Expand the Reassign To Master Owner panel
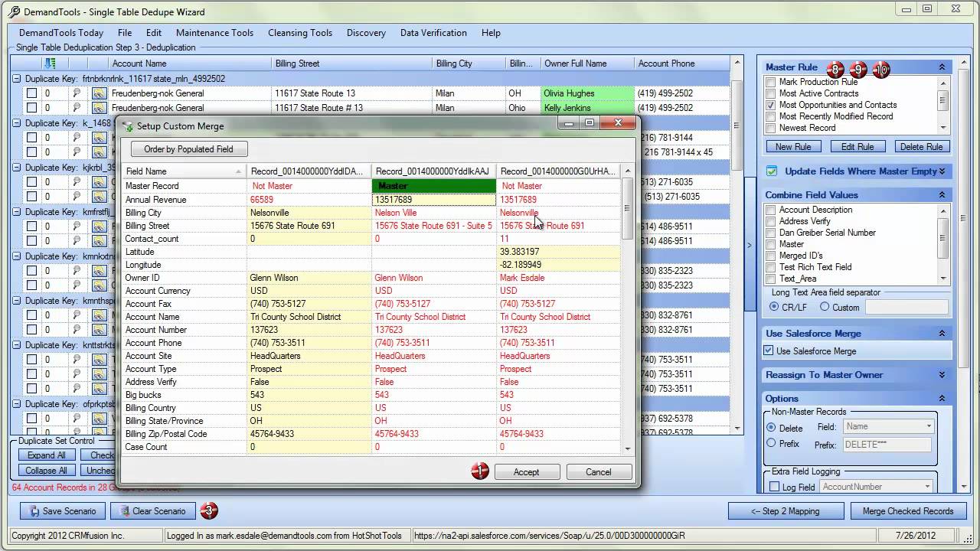 pyautogui.click(x=942, y=375)
